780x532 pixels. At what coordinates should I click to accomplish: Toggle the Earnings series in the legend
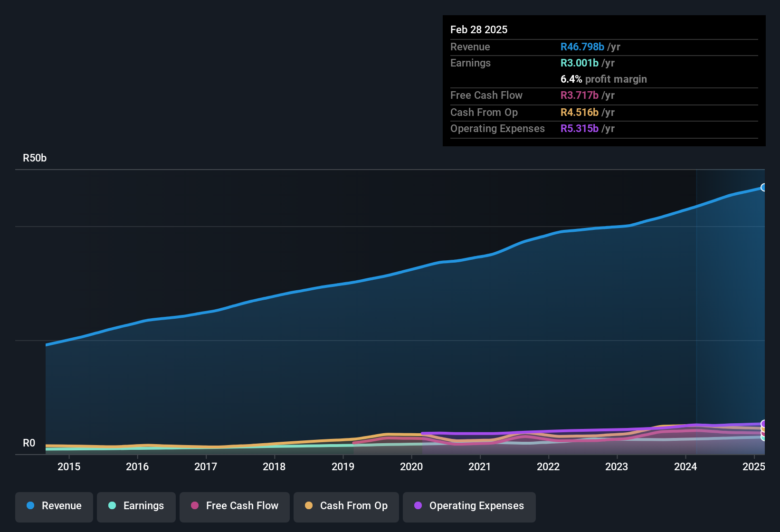(x=136, y=506)
